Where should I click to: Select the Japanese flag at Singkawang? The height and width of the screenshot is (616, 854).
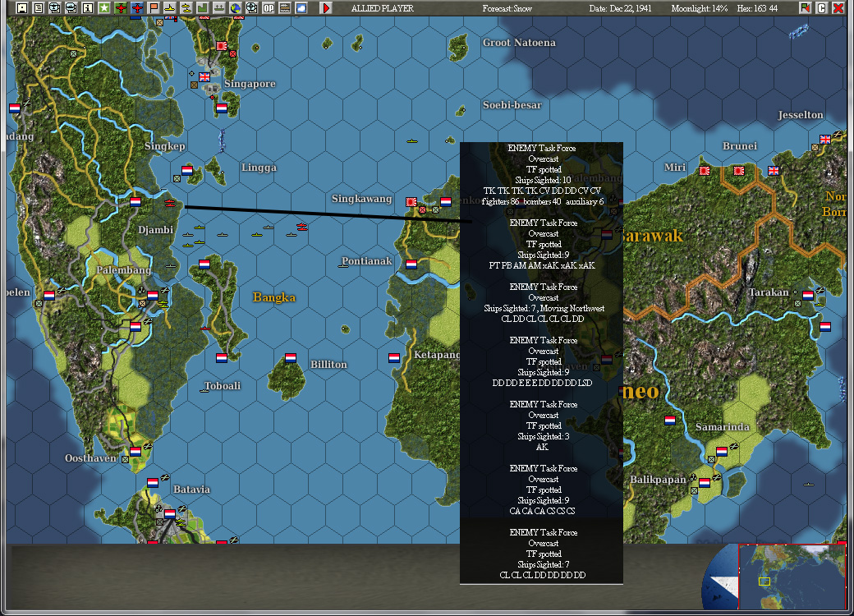pos(411,202)
